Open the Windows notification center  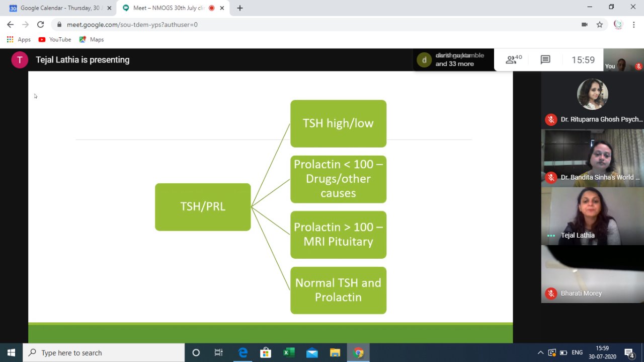pyautogui.click(x=629, y=352)
